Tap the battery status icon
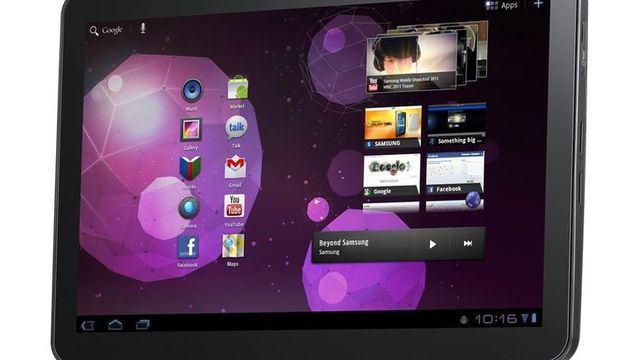640x360 pixels. (534, 318)
